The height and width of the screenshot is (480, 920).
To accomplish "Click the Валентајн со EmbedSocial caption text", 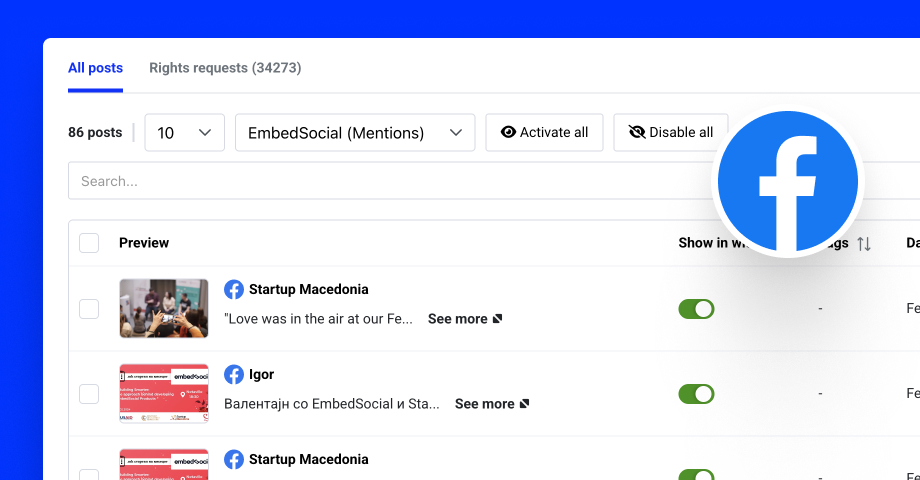I will tap(332, 404).
